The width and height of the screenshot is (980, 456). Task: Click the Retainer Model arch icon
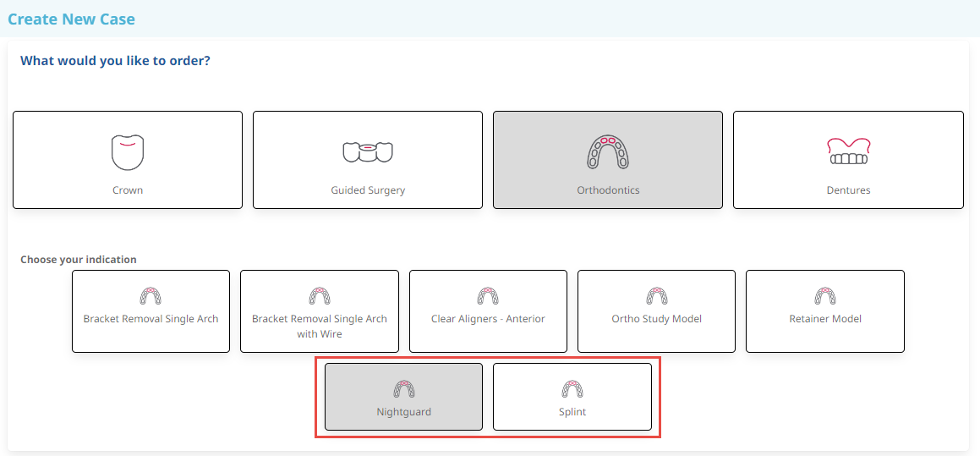[825, 296]
